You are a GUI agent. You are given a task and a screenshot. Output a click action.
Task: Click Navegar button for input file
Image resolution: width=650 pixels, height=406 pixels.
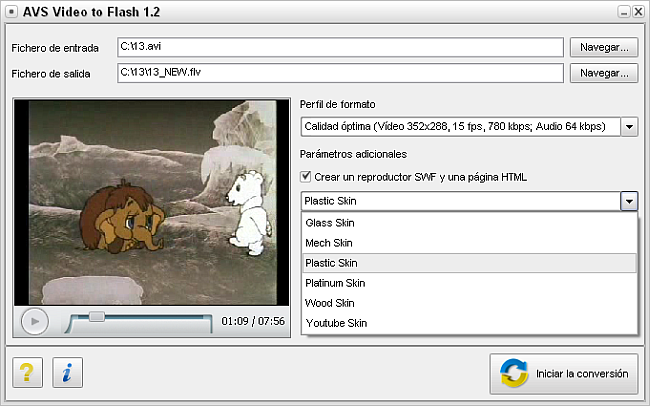click(604, 47)
